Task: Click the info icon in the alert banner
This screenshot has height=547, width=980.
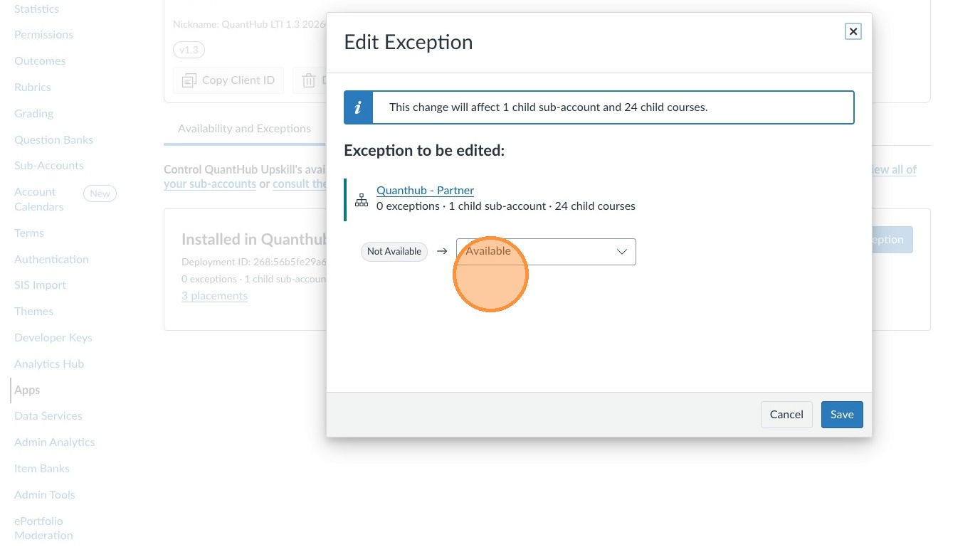Action: pyautogui.click(x=358, y=107)
